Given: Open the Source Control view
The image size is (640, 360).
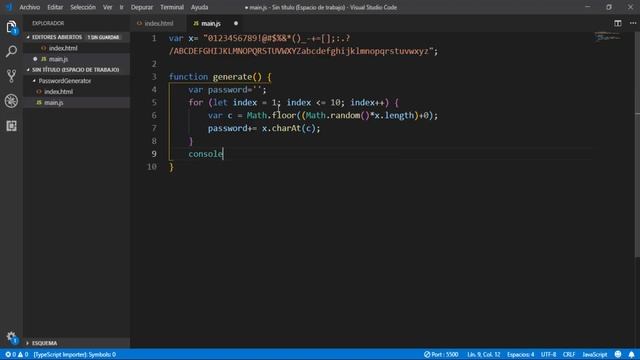Looking at the screenshot, I should [11, 76].
